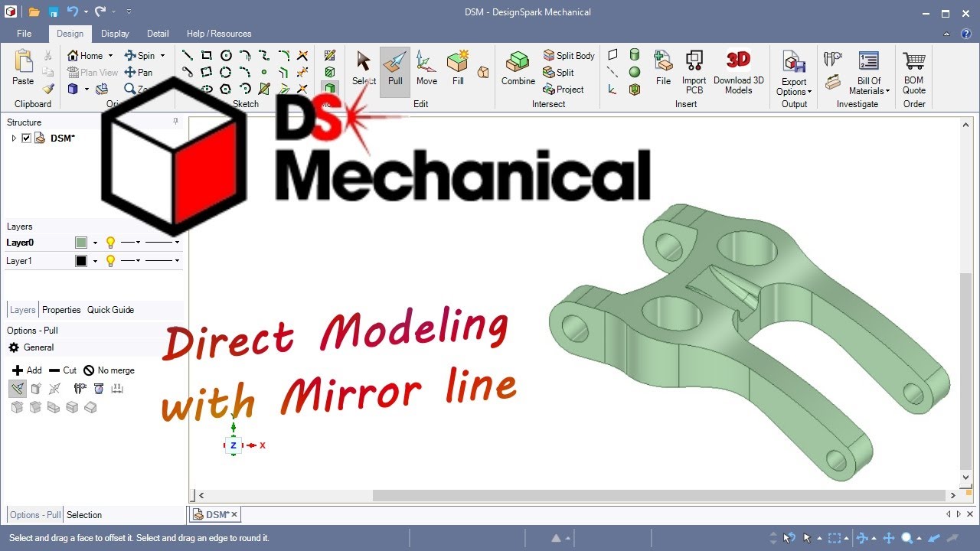Click the format painter brush icon
Screen dimensions: 980x551
[x=48, y=89]
